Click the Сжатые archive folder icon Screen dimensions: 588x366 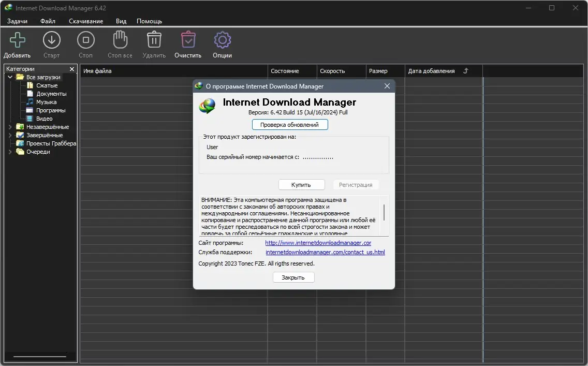[30, 85]
